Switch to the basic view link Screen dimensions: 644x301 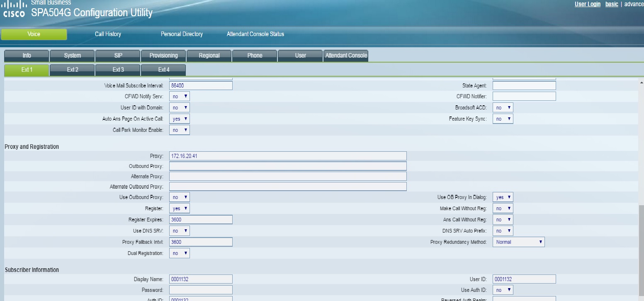[x=612, y=4]
